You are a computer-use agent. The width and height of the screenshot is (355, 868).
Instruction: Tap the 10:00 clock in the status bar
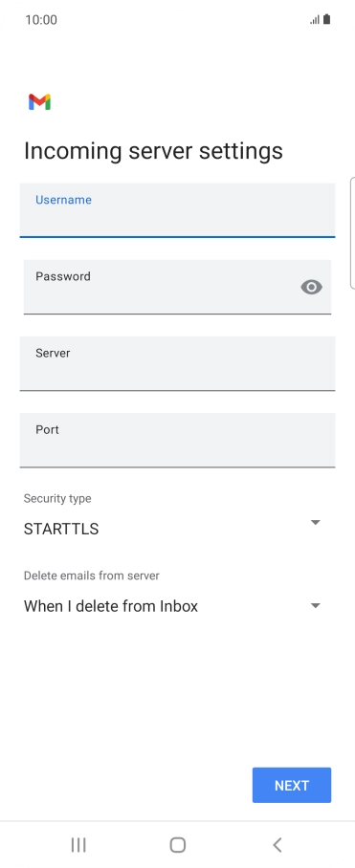(41, 20)
